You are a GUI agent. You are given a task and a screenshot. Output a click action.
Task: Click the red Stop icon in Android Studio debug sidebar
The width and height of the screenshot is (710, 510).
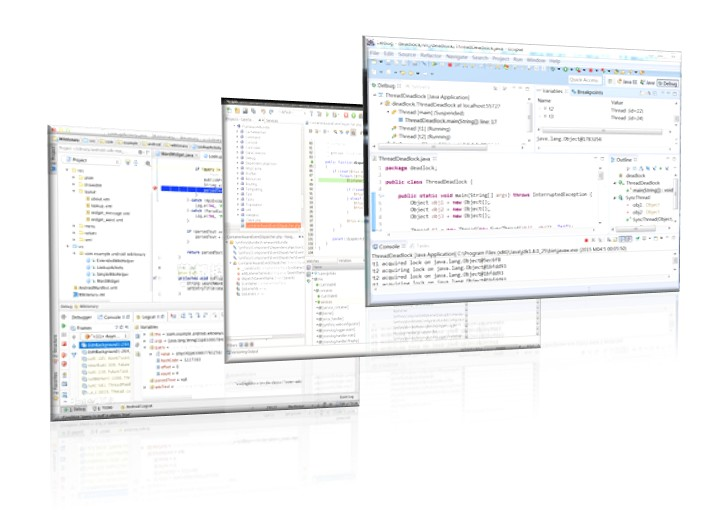click(64, 344)
